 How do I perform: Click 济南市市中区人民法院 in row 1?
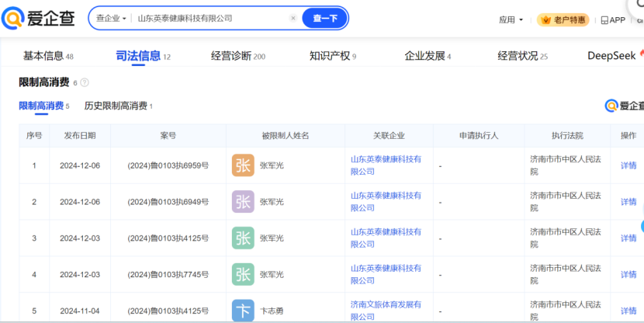(565, 165)
